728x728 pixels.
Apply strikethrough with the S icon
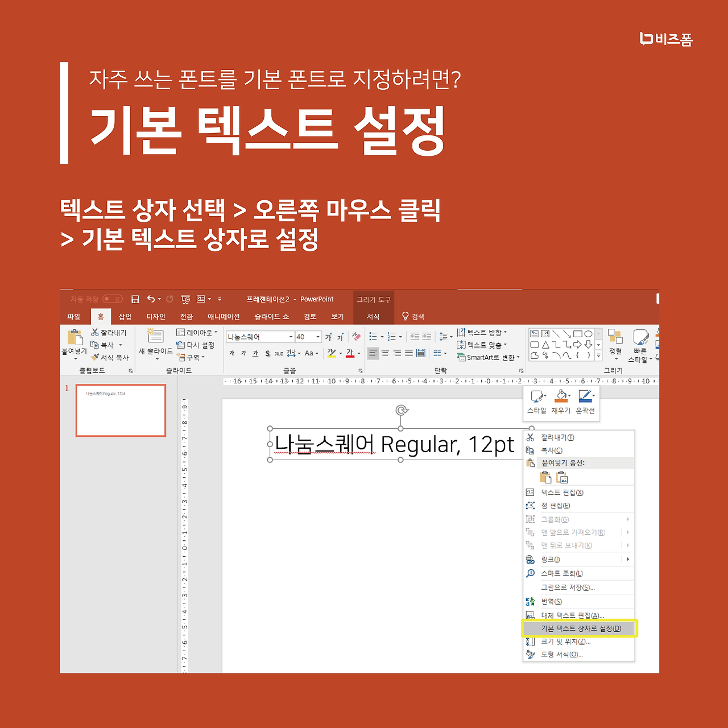267,353
